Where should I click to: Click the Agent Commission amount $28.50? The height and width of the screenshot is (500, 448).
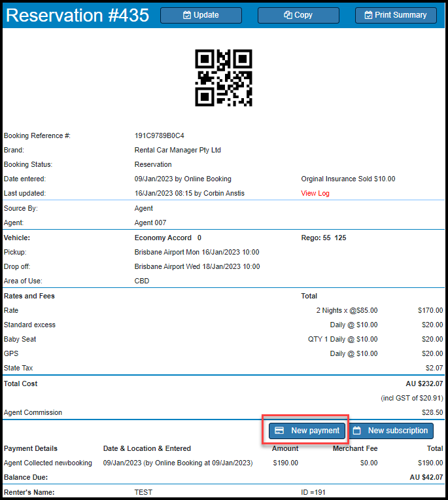[432, 412]
